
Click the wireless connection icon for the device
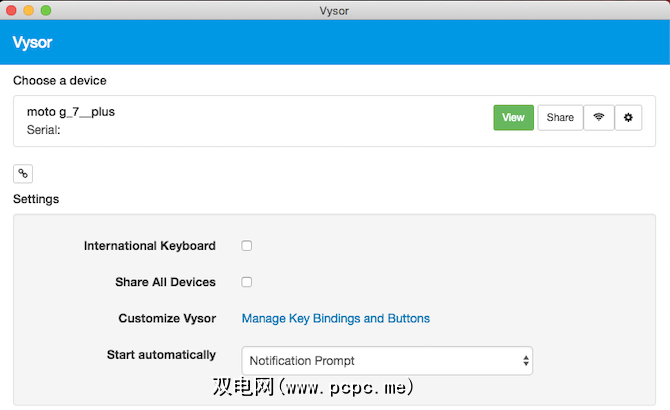click(599, 118)
